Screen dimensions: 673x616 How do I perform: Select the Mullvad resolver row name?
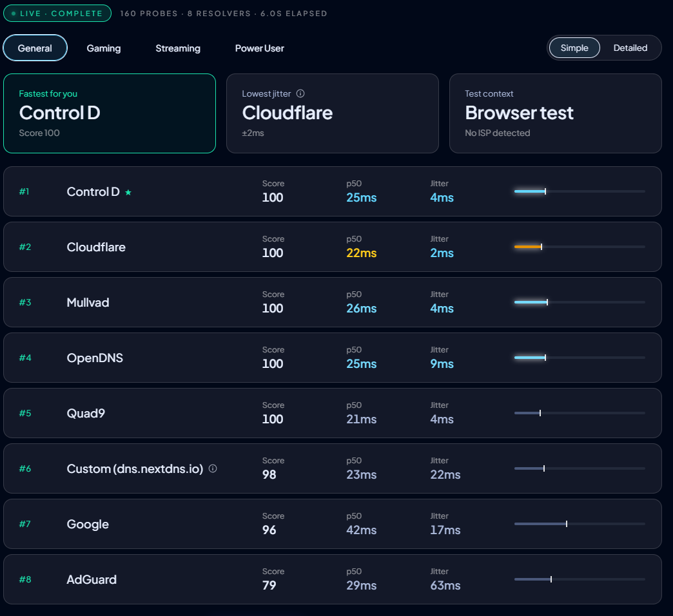pyautogui.click(x=88, y=302)
